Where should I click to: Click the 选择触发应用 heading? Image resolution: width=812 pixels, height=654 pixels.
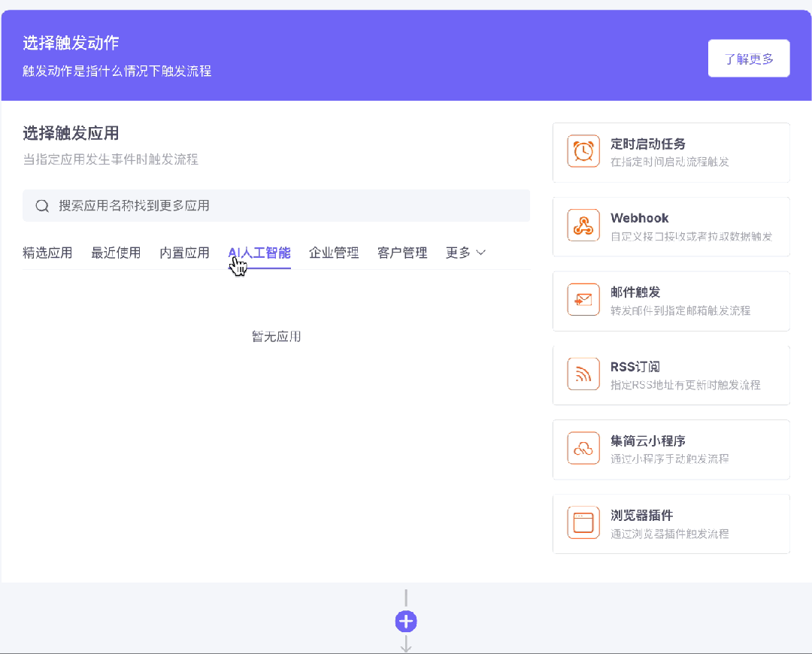71,133
